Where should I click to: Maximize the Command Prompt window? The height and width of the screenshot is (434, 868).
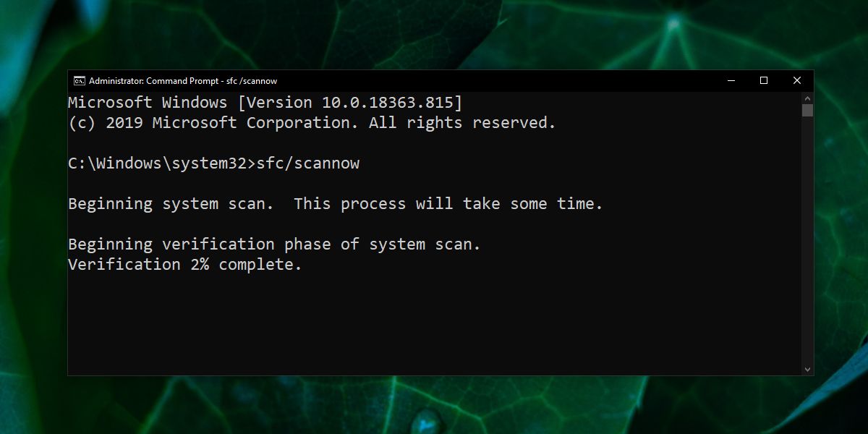click(x=764, y=81)
